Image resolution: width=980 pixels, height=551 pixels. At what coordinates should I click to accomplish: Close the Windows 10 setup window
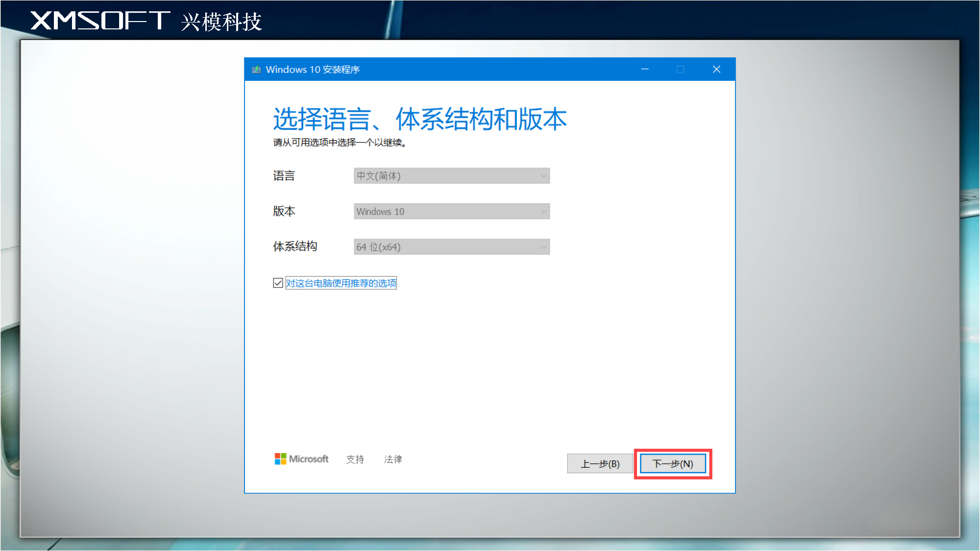point(716,70)
